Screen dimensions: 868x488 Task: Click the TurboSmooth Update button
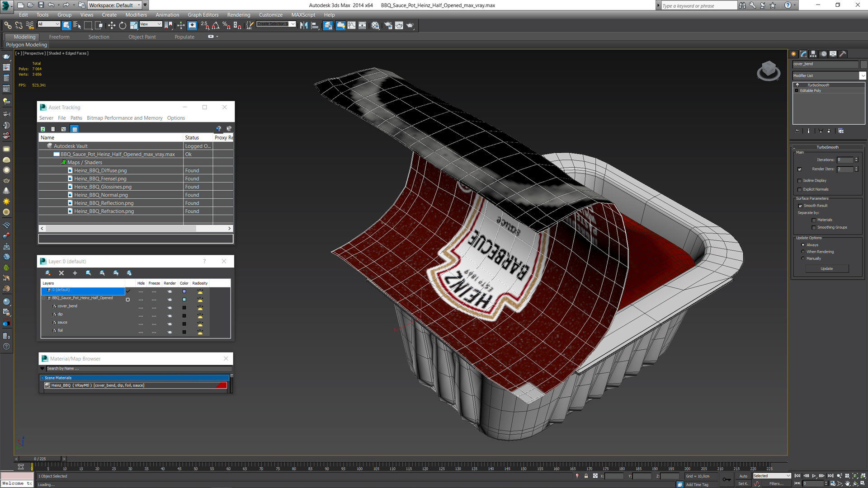(826, 269)
